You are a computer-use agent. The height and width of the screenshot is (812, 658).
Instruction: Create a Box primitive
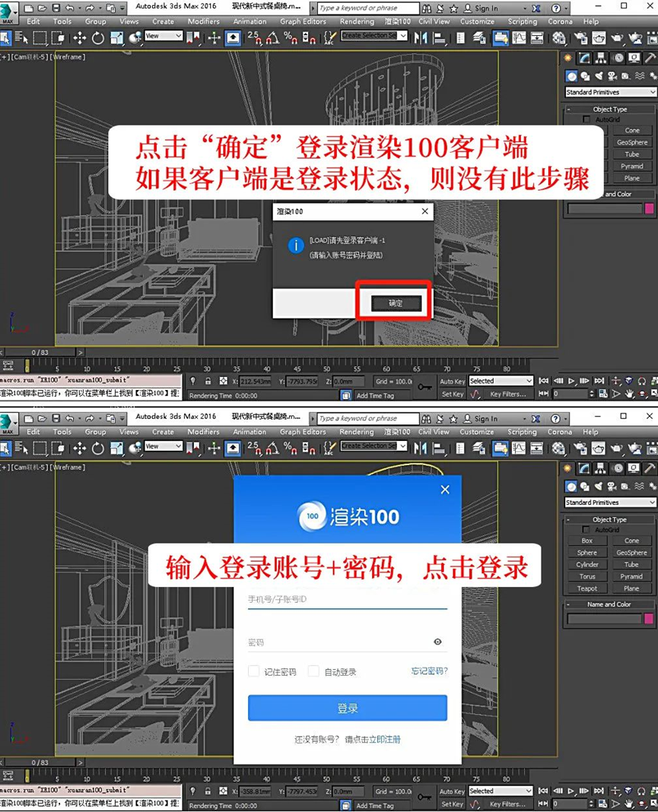click(x=586, y=540)
